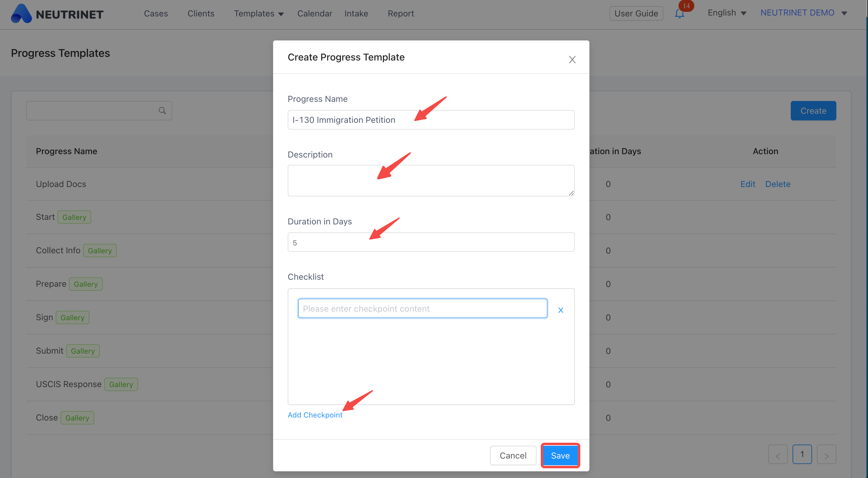Cancel the template creation

point(513,455)
